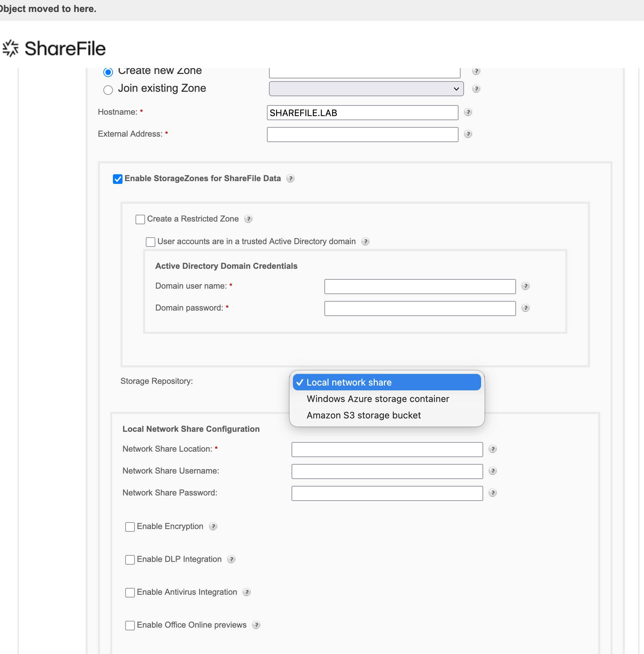Open help icon for Network Share Username

pyautogui.click(x=492, y=471)
